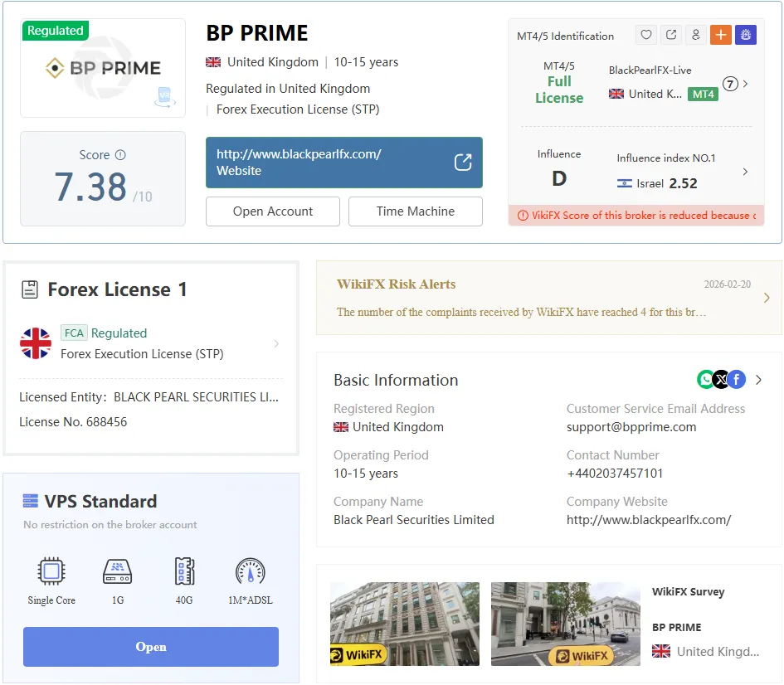784x685 pixels.
Task: Click the green Regulated badge on logo
Action: (56, 31)
